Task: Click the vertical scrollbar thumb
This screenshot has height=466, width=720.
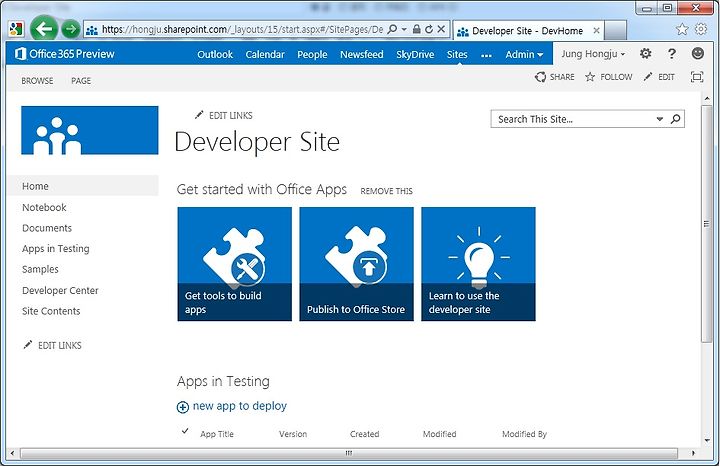Action: coord(706,224)
